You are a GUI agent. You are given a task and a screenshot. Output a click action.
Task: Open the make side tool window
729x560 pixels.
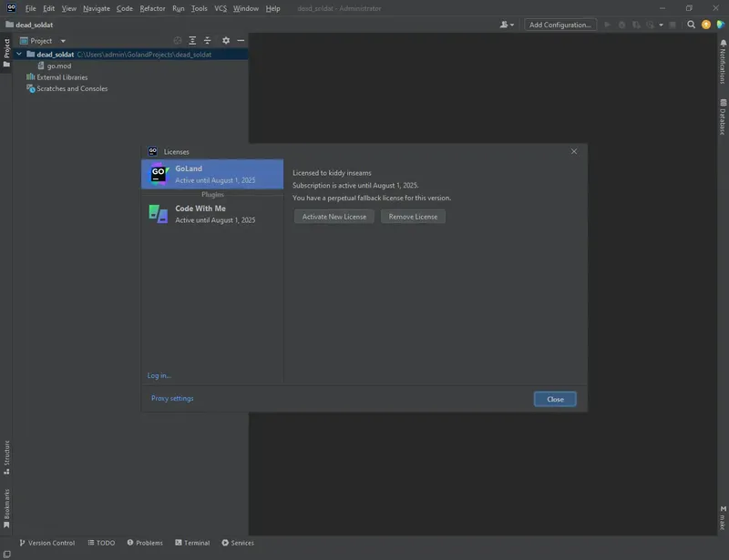(x=723, y=518)
